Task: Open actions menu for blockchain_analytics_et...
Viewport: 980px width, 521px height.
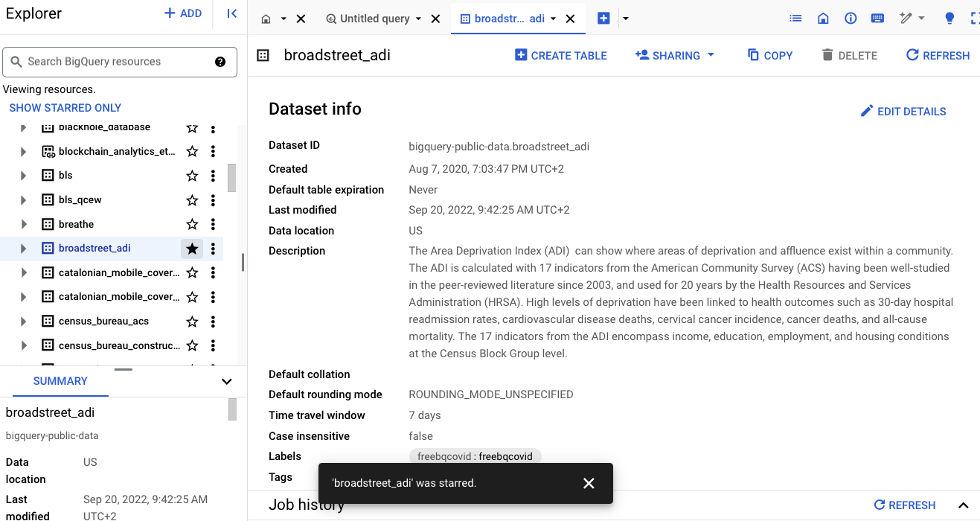Action: (x=213, y=151)
